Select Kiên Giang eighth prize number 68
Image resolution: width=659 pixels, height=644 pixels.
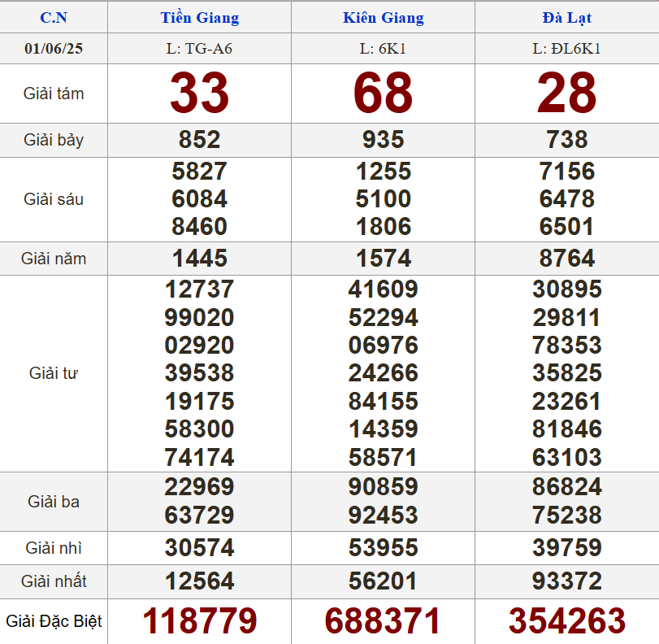[x=383, y=94]
